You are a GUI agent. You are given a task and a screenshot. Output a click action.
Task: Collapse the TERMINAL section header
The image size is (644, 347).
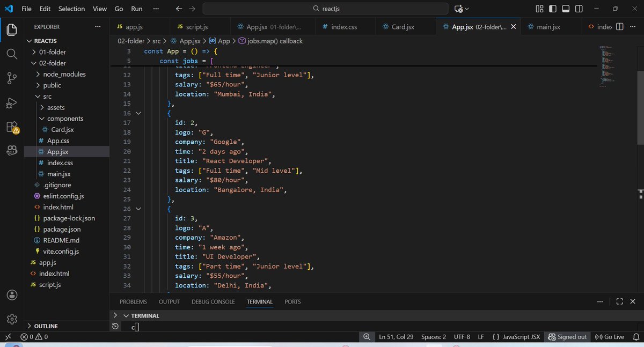click(x=126, y=316)
